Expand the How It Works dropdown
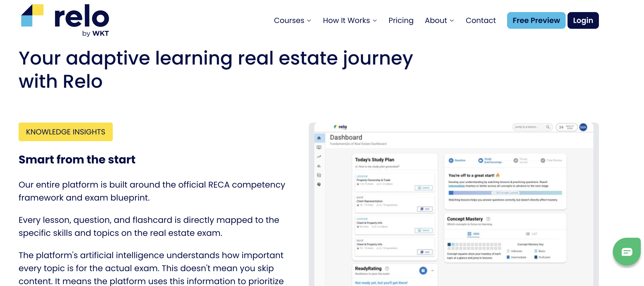The height and width of the screenshot is (286, 644). pos(350,20)
